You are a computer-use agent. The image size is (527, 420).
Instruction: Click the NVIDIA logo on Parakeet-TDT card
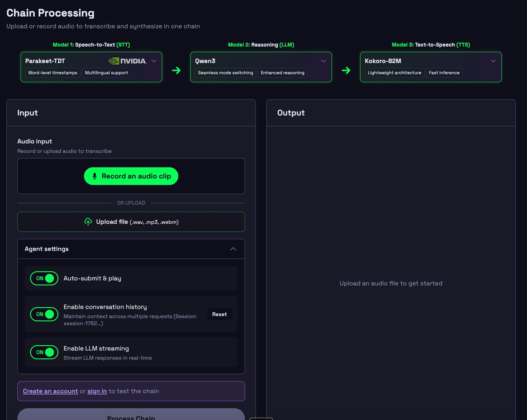pyautogui.click(x=127, y=61)
